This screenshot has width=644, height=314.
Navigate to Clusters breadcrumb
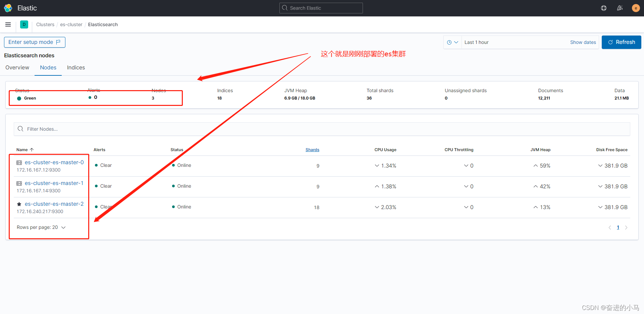pos(45,24)
